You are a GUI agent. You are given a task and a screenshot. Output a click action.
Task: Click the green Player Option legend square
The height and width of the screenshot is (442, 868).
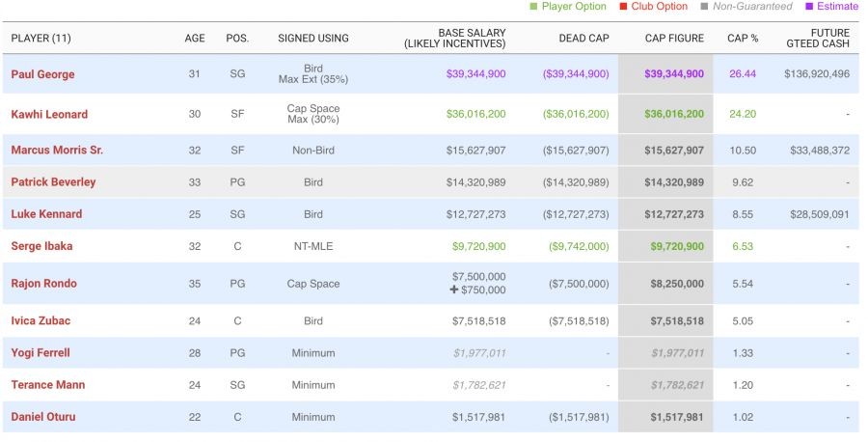(x=533, y=7)
